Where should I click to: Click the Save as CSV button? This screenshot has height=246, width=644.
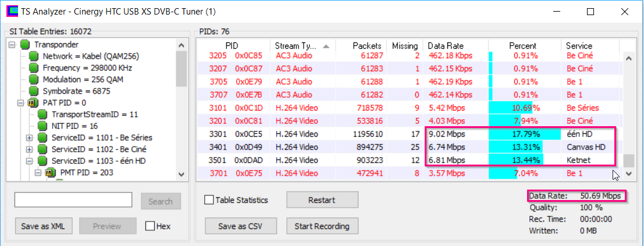pos(241,226)
